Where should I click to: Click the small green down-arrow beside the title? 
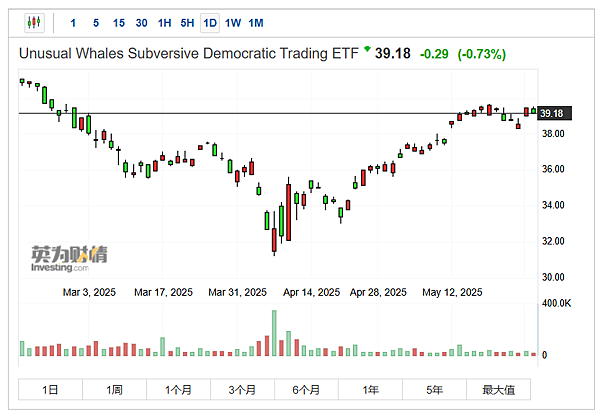pyautogui.click(x=367, y=49)
